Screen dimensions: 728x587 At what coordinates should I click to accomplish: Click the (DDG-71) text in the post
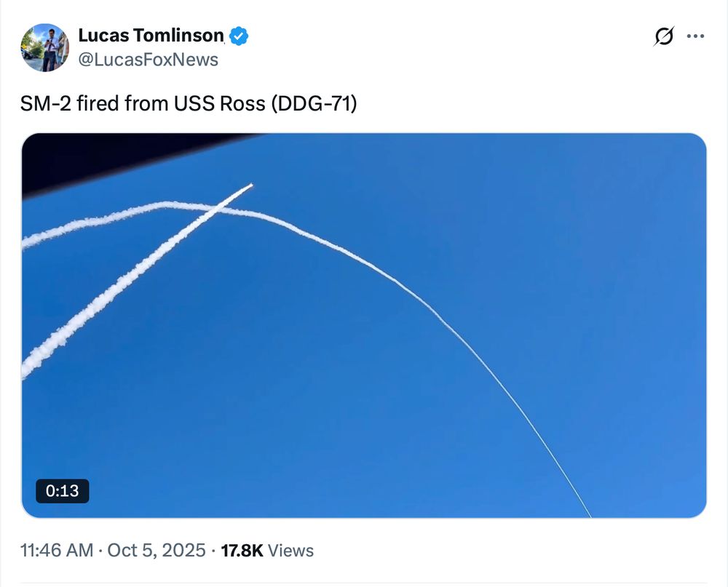click(314, 104)
